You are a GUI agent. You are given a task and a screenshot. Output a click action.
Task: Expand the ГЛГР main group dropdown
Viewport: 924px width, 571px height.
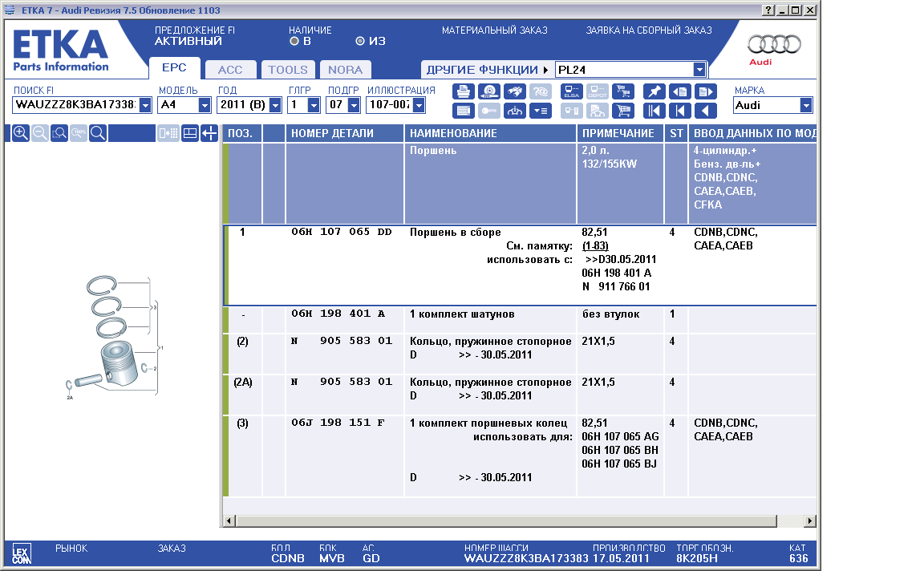(314, 106)
